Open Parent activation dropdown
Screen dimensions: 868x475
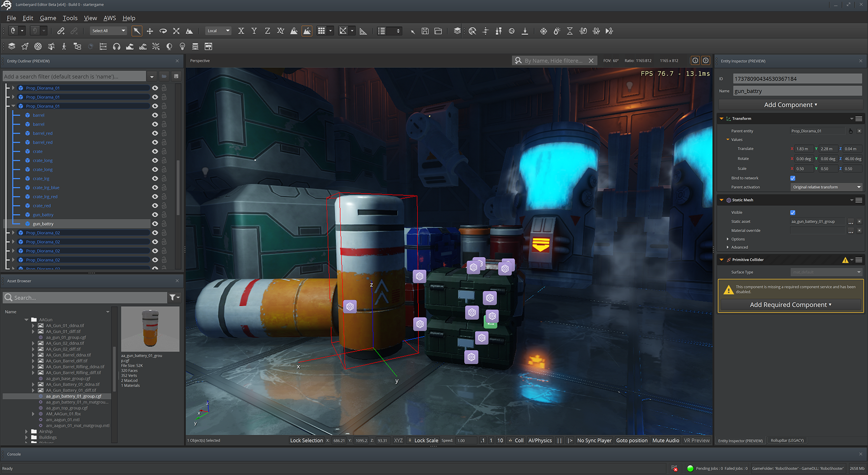826,187
